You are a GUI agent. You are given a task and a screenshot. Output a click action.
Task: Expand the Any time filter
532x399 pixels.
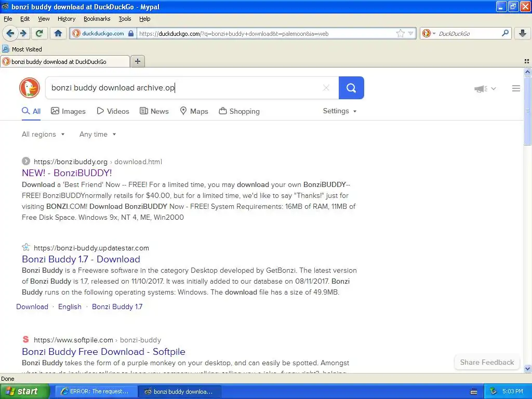pos(98,135)
